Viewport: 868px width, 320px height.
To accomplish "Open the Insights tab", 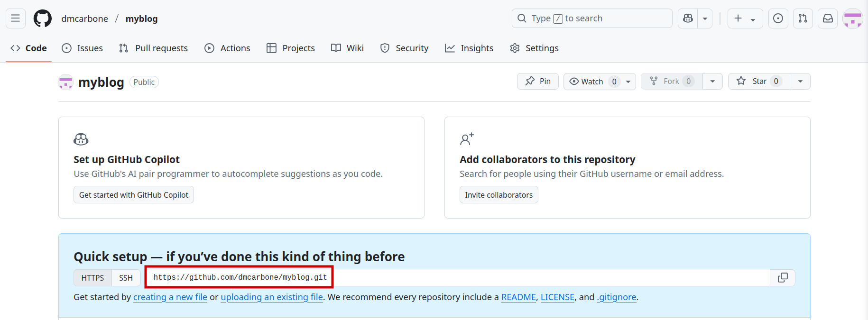I will 469,48.
